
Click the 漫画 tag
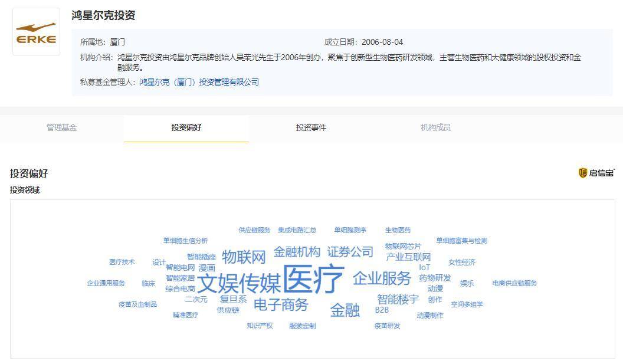(206, 267)
